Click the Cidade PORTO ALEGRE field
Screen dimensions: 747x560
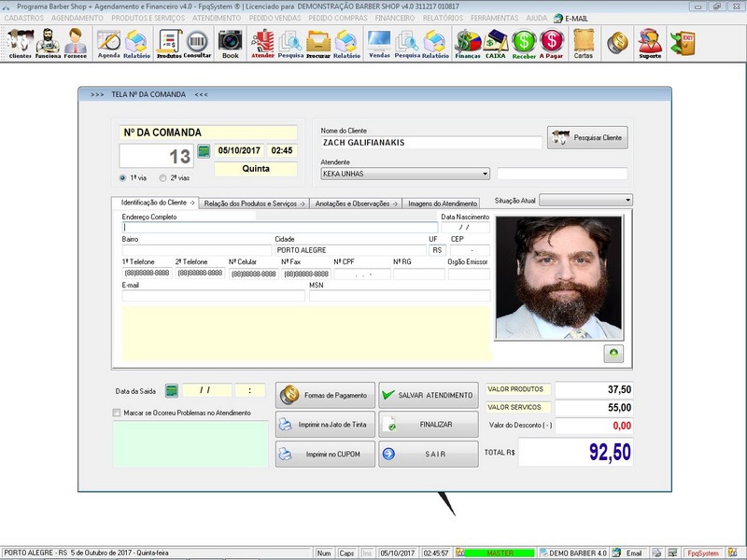[350, 250]
